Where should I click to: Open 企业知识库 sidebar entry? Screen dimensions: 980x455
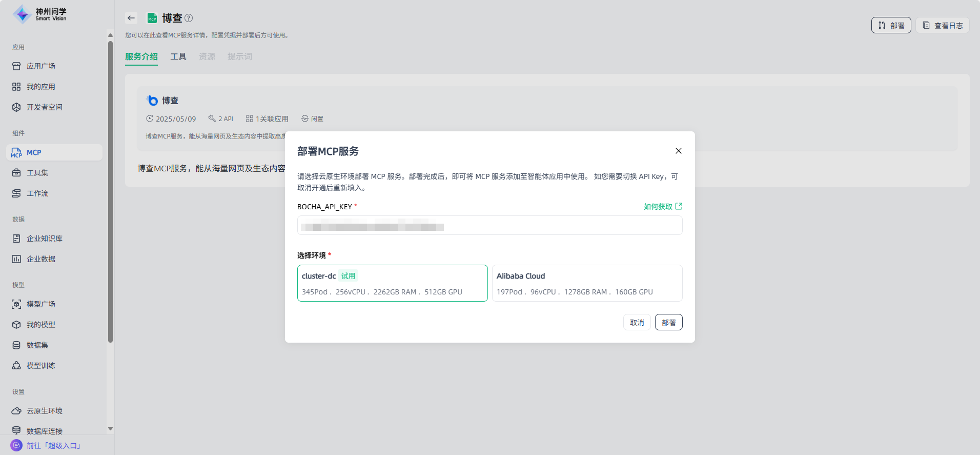pyautogui.click(x=45, y=239)
